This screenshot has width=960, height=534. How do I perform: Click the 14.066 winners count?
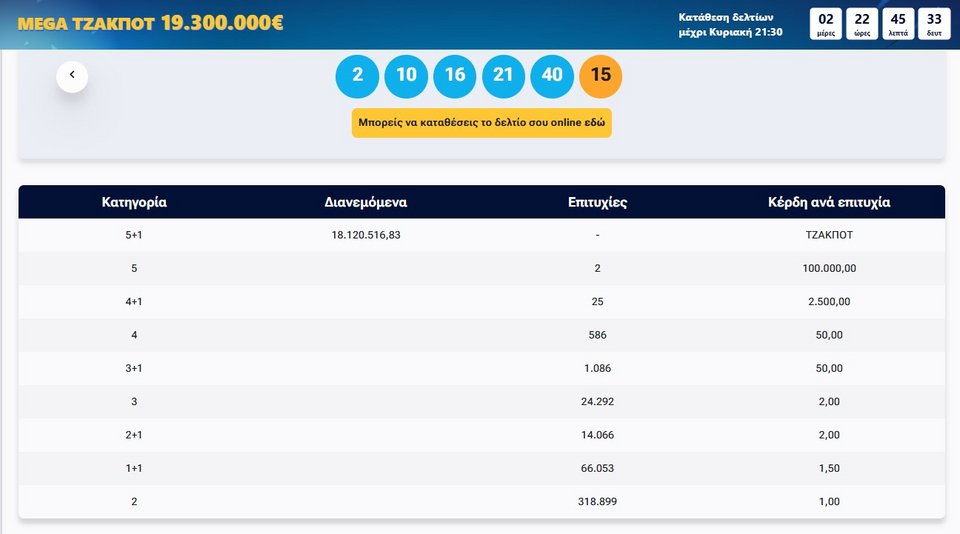[598, 435]
